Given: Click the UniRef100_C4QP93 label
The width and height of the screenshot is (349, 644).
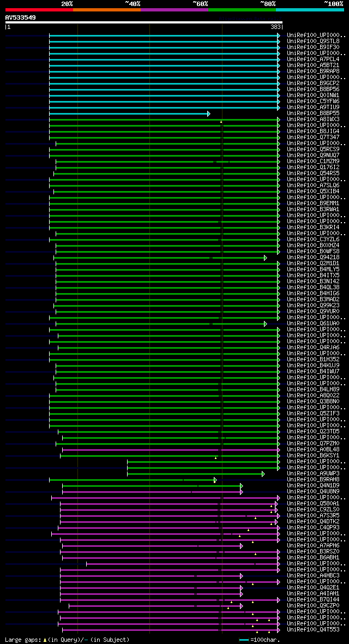Looking at the screenshot, I should 313,527.
